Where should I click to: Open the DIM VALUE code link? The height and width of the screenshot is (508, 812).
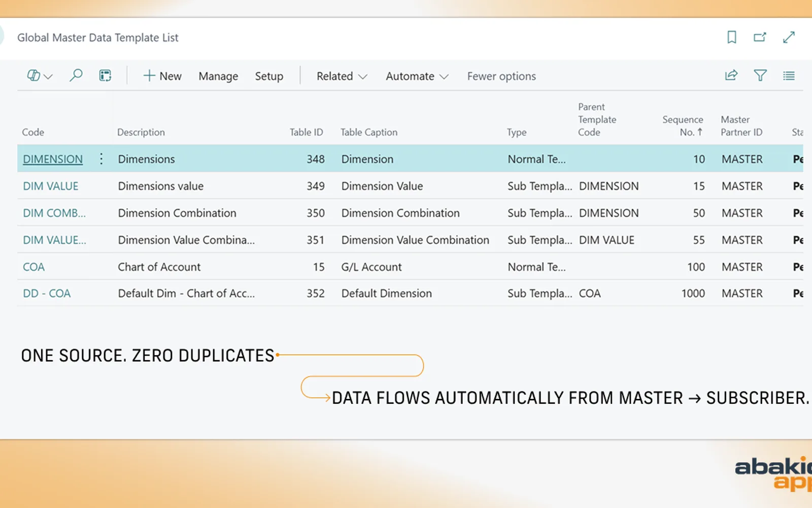pos(51,186)
